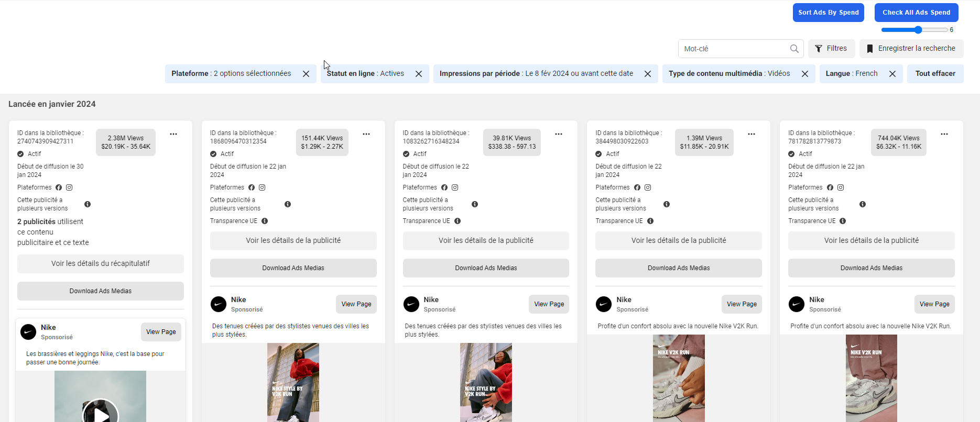Image resolution: width=980 pixels, height=422 pixels.
Task: Click multiple versions info icon on ad 384498030922603
Action: 667,204
